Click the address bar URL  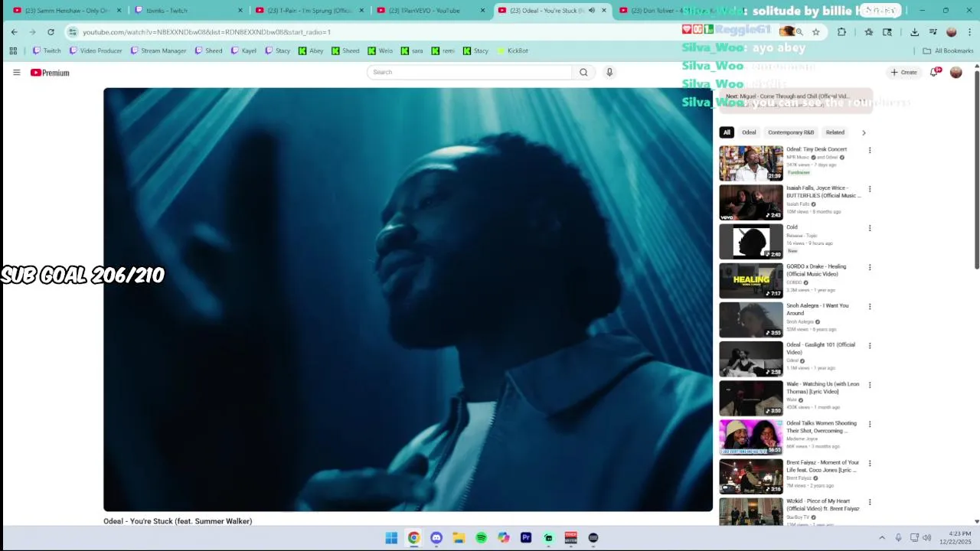pyautogui.click(x=207, y=32)
